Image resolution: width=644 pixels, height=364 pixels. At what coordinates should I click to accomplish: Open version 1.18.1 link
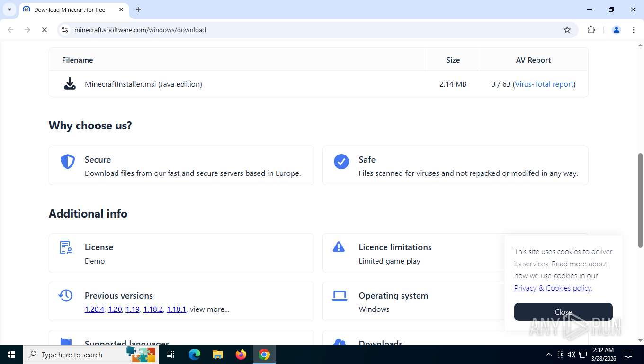pyautogui.click(x=176, y=309)
